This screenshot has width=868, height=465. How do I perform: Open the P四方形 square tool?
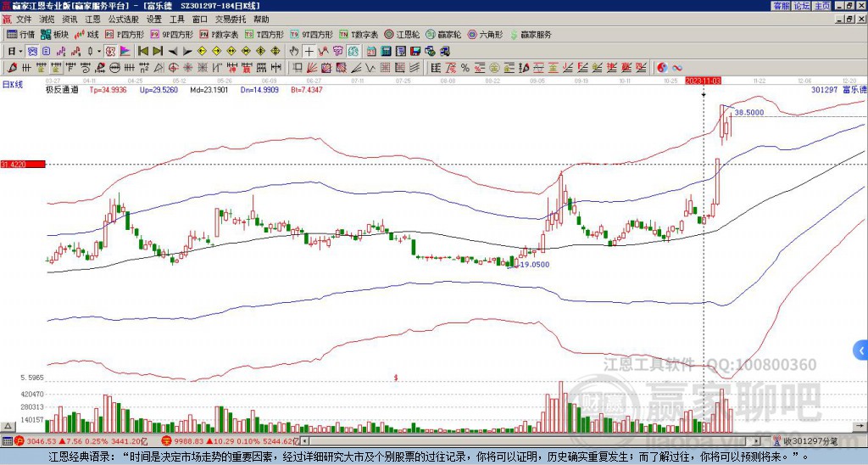click(x=125, y=34)
